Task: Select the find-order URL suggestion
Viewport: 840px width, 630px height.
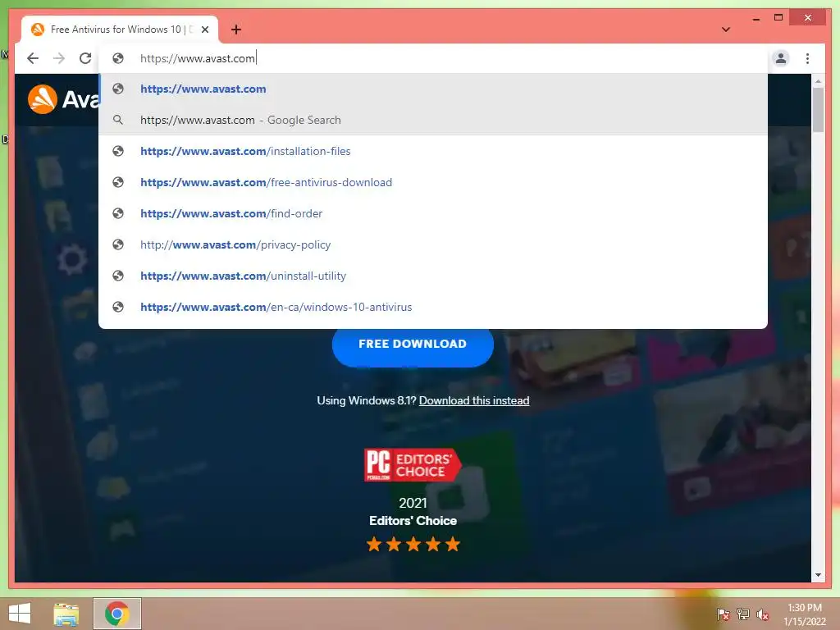Action: click(433, 213)
